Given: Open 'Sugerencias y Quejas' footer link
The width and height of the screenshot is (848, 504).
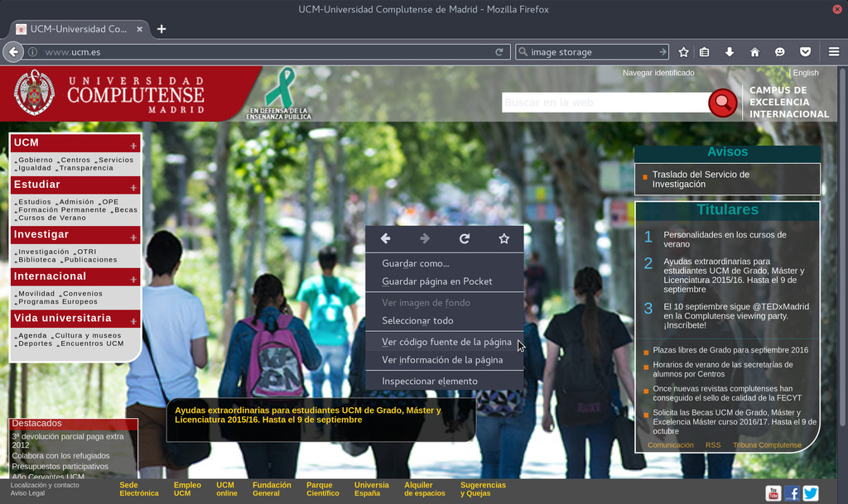Looking at the screenshot, I should [483, 489].
